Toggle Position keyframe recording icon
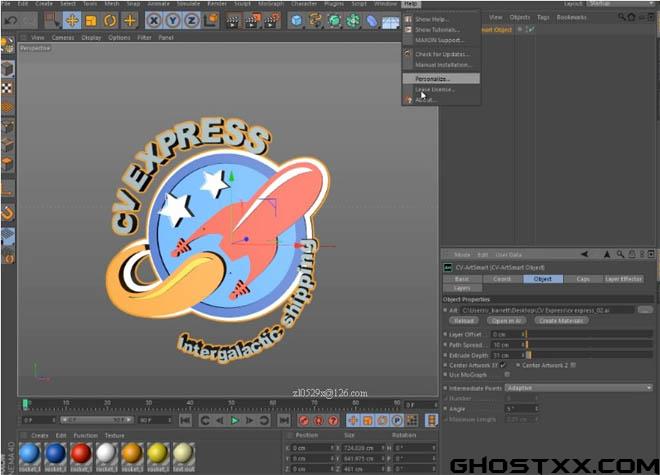This screenshot has width=660, height=475. click(353, 420)
